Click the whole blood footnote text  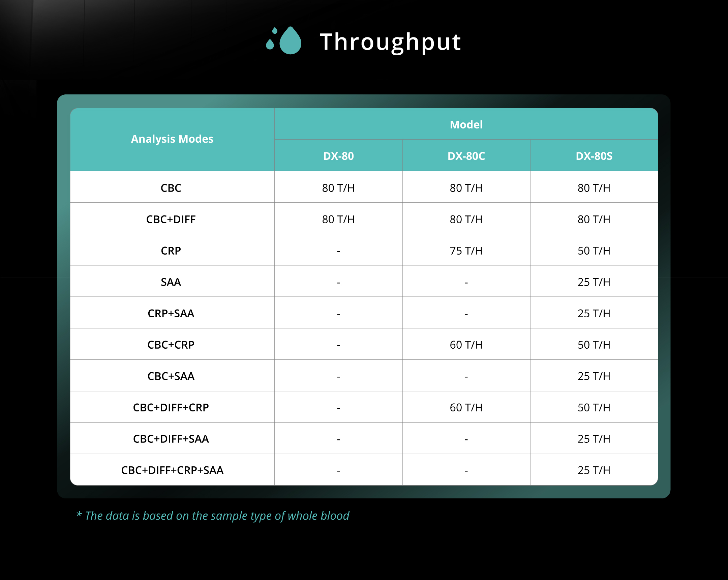click(213, 516)
